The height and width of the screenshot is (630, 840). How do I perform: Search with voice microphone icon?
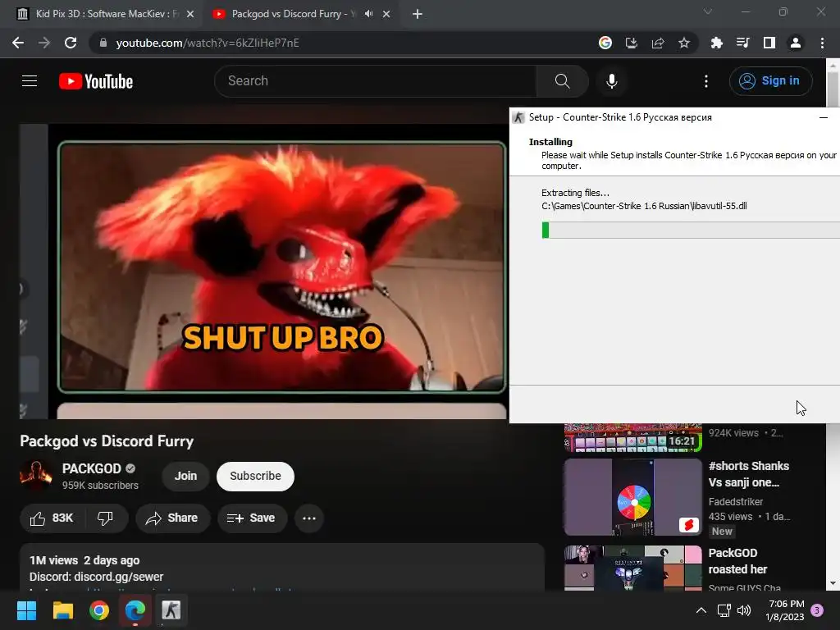612,81
